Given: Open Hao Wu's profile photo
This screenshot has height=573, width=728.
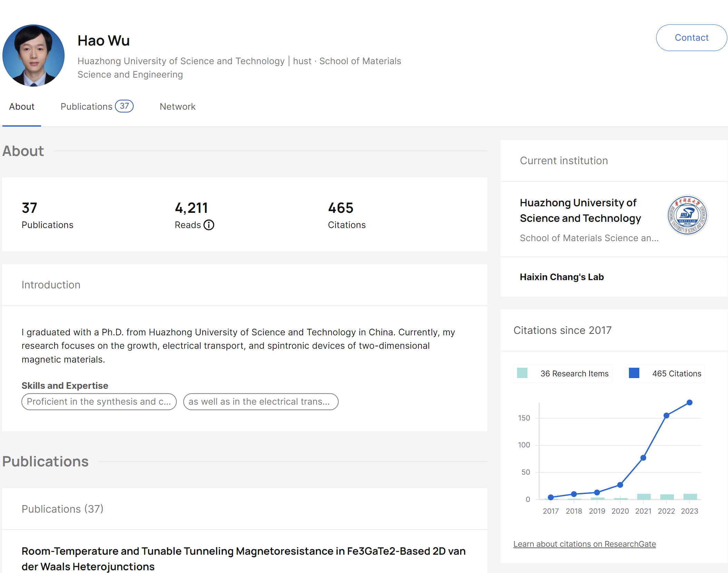Looking at the screenshot, I should pyautogui.click(x=33, y=56).
